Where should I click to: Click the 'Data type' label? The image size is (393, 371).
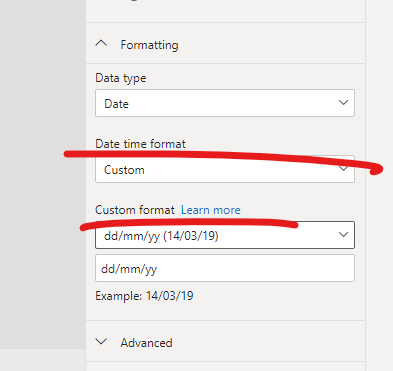121,78
